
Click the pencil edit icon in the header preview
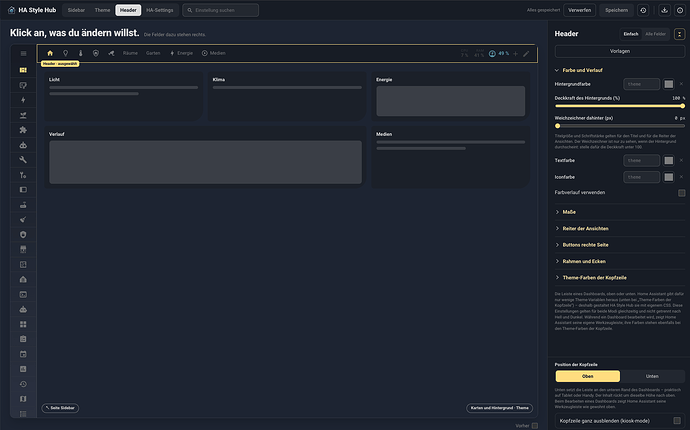[x=526, y=54]
